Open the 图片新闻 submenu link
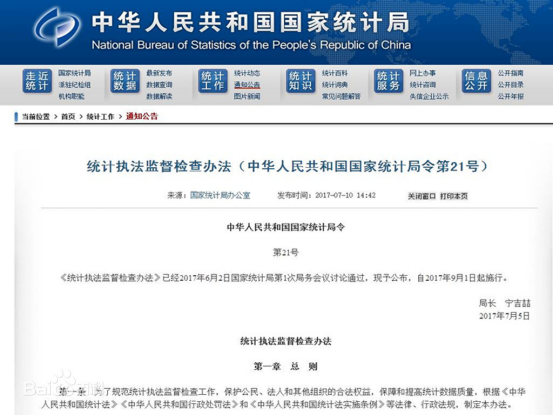 pyautogui.click(x=247, y=96)
